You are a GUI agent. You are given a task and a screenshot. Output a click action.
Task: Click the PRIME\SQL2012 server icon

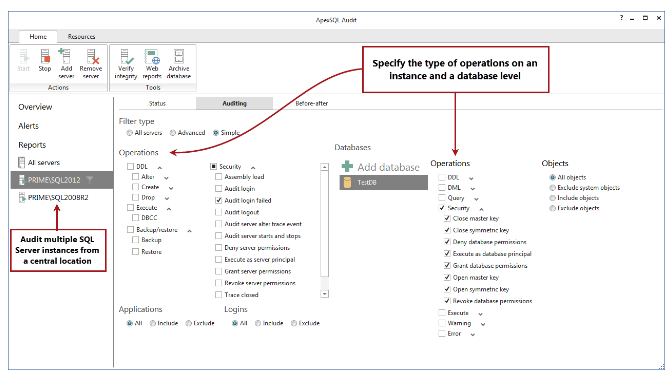point(22,180)
